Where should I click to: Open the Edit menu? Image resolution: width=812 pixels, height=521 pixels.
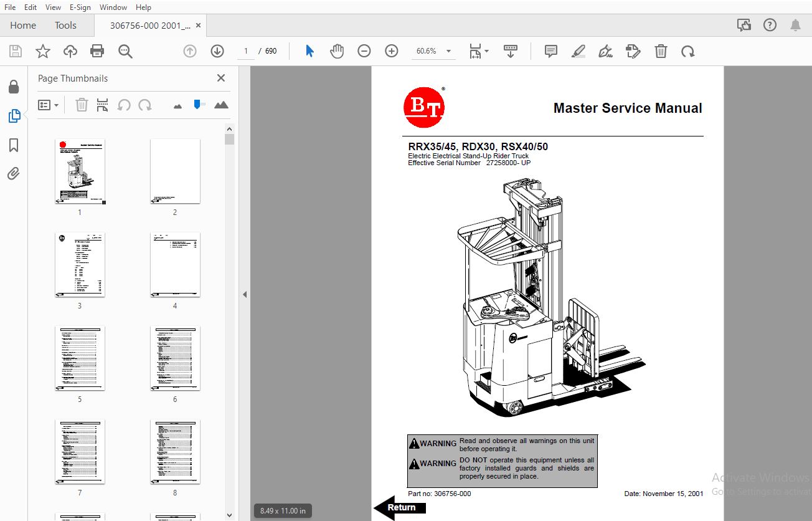coord(31,7)
